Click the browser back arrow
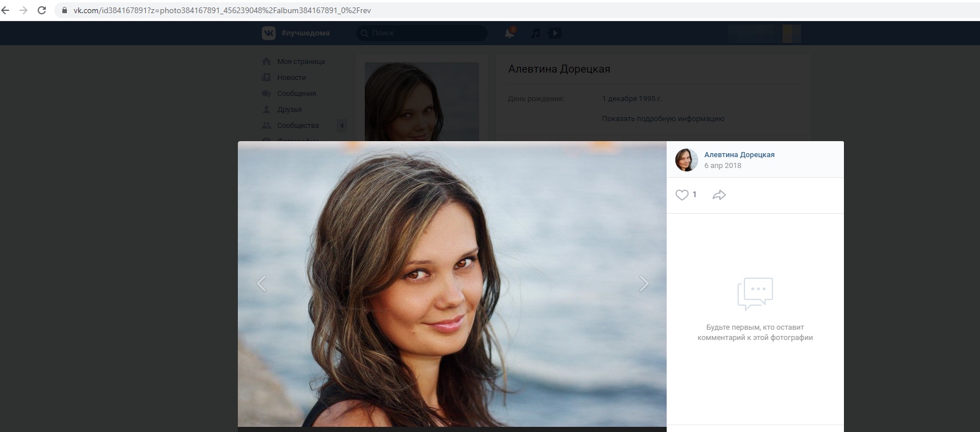The height and width of the screenshot is (432, 980). [x=5, y=10]
